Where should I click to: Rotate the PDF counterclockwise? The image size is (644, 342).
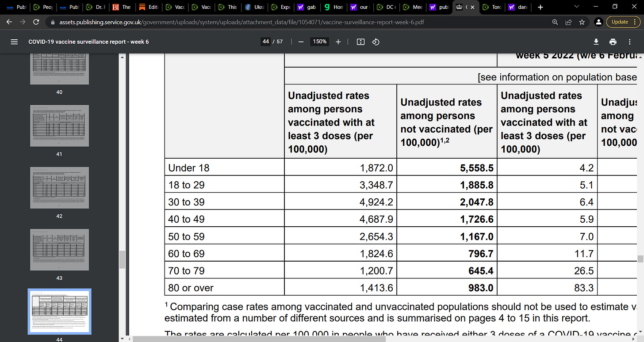(x=376, y=42)
